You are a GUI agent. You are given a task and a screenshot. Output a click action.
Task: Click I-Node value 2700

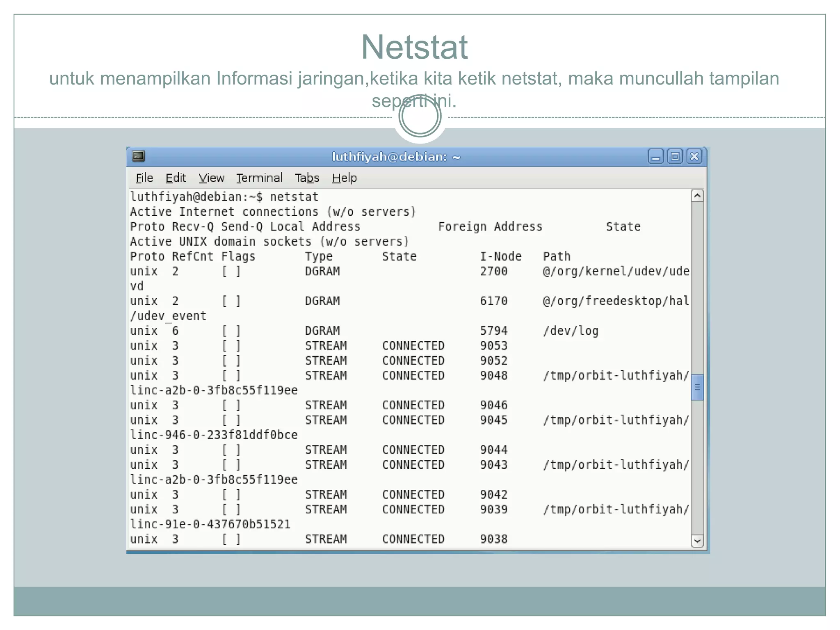[494, 271]
